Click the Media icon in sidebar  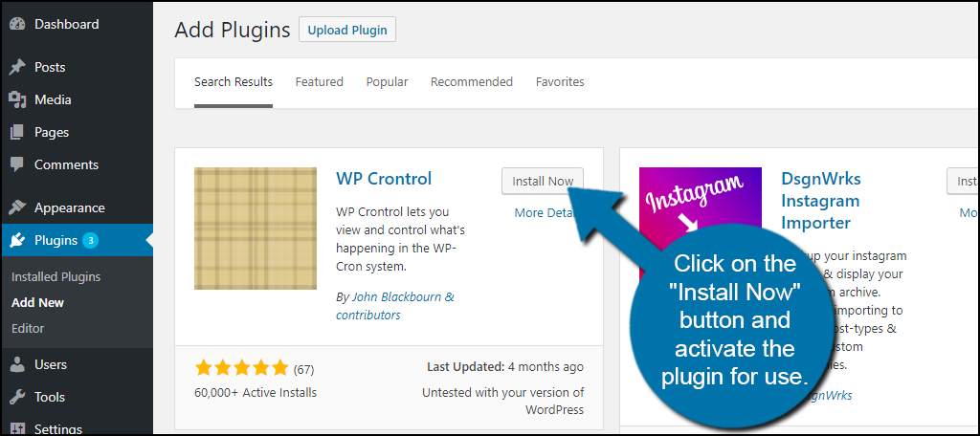(17, 100)
